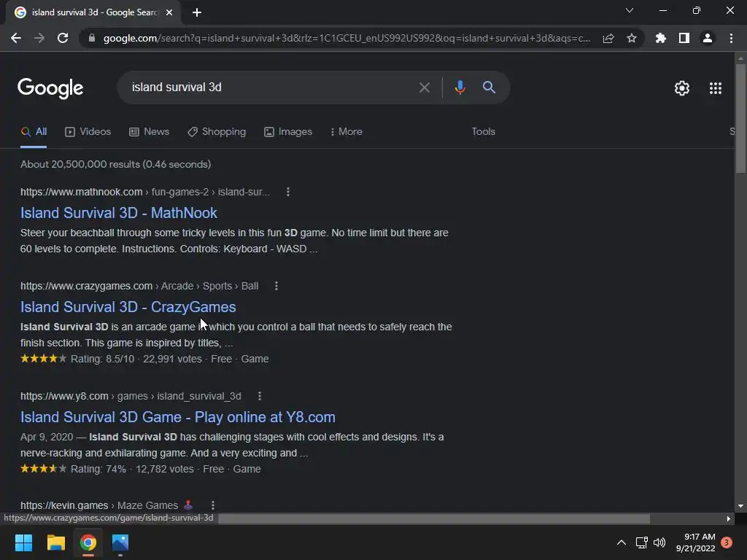Open the network status tray icon
Image resolution: width=747 pixels, height=560 pixels.
(641, 542)
